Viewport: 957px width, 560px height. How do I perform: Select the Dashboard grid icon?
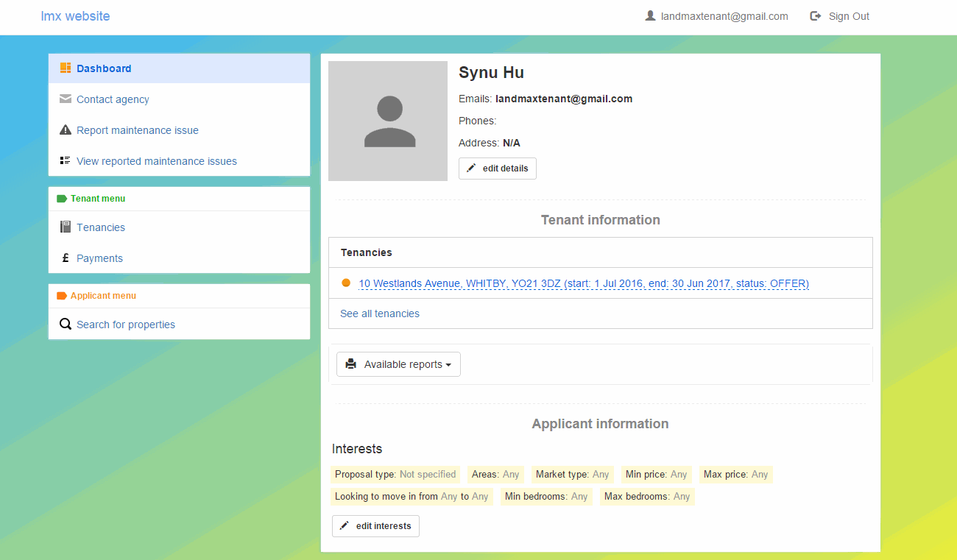65,68
